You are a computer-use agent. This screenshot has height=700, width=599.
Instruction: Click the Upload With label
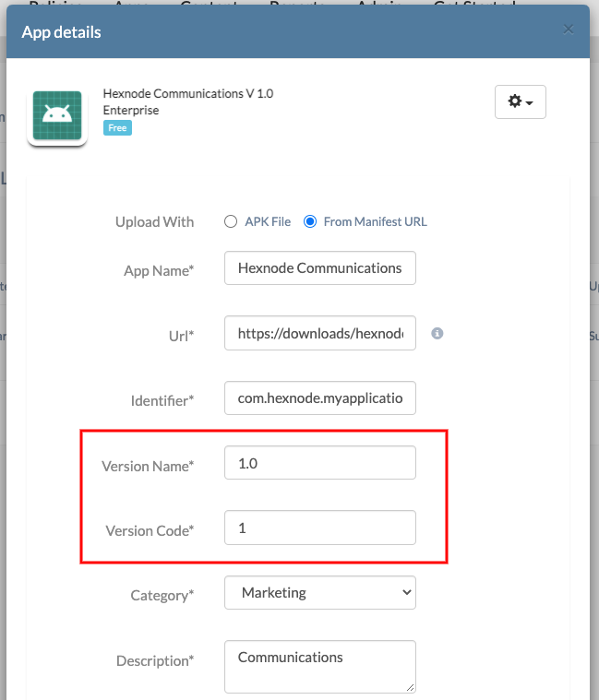(x=154, y=222)
